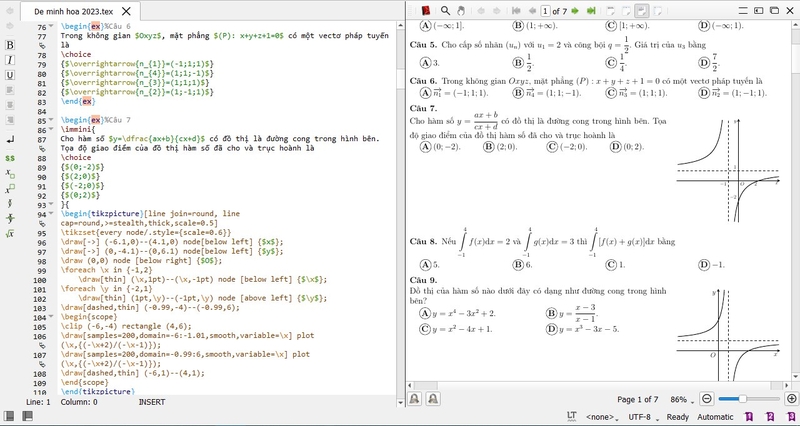Viewport: 800px width, 426px height.
Task: Open external viewer with red PDF icon
Action: [426, 10]
